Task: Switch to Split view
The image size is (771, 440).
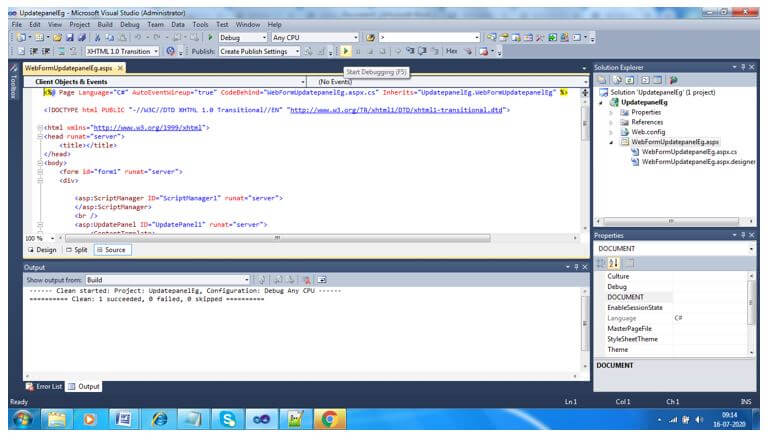Action: [x=77, y=250]
